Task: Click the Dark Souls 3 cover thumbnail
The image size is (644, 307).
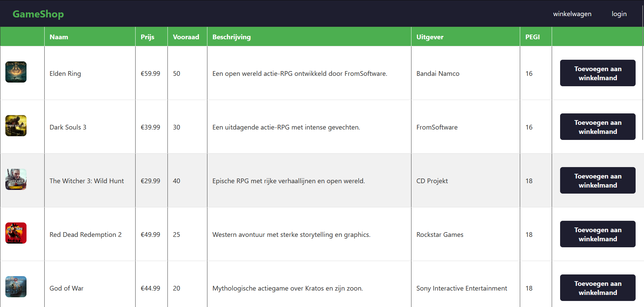Action: pos(16,125)
